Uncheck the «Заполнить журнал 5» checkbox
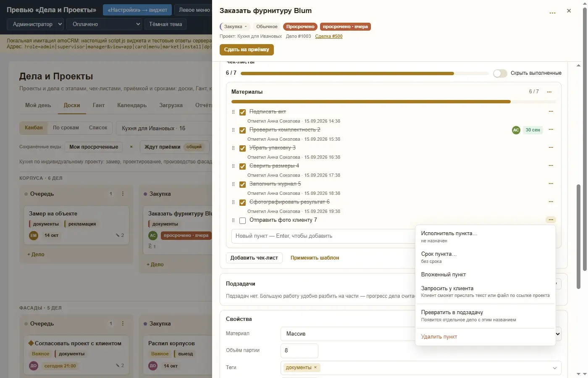This screenshot has height=378, width=588. [x=242, y=184]
